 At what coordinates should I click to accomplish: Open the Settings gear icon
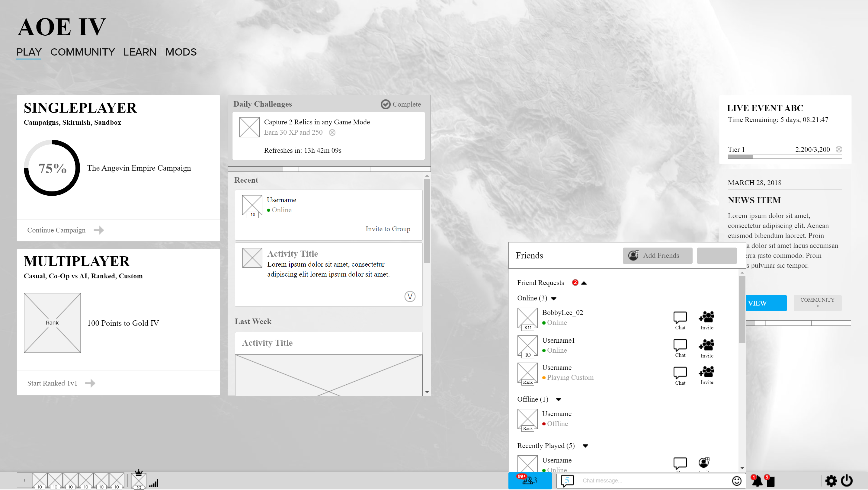[831, 481]
